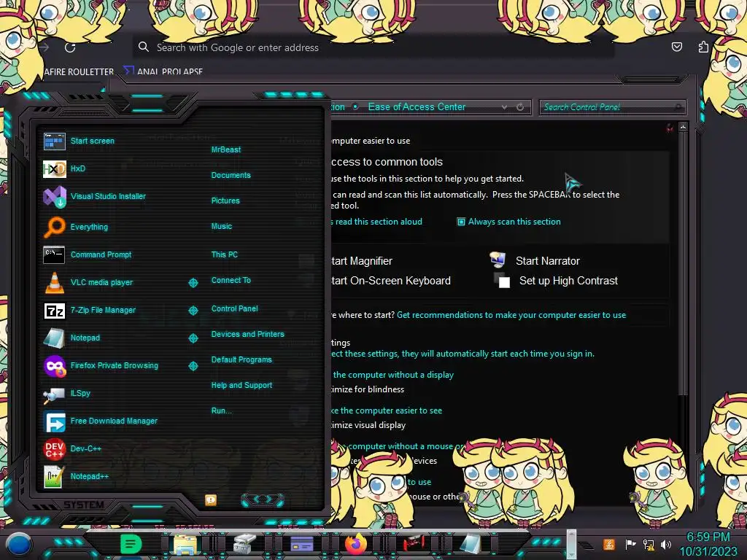This screenshot has width=747, height=560.
Task: Open Free Download Manager icon
Action: 54,421
